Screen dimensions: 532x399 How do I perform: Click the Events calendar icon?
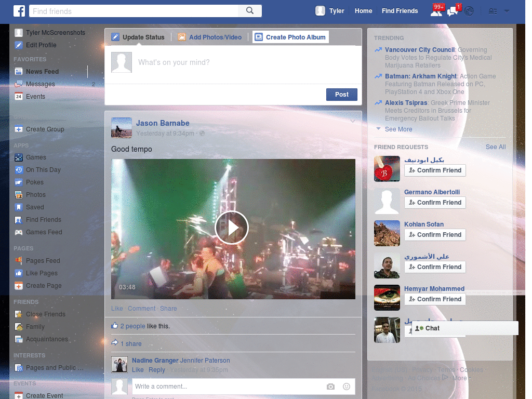pyautogui.click(x=19, y=96)
